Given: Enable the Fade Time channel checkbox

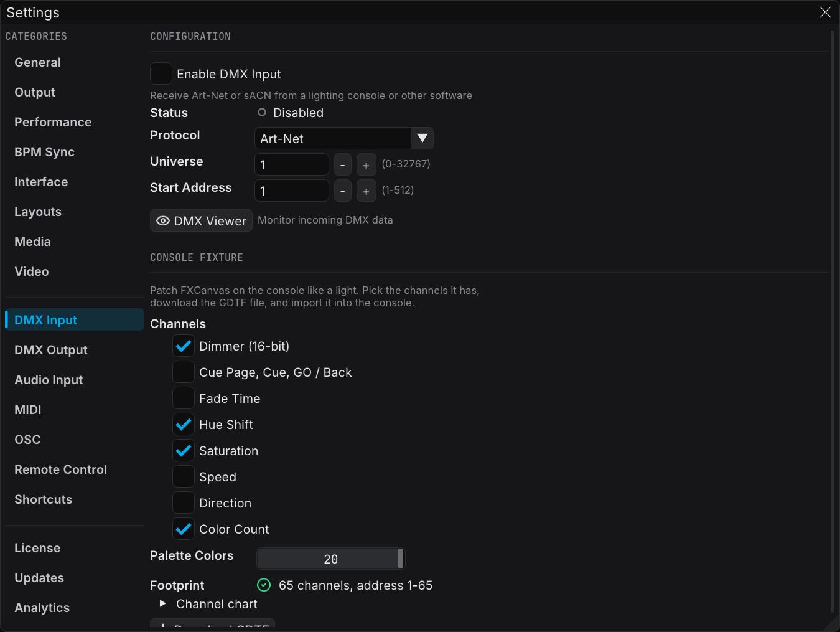Looking at the screenshot, I should pyautogui.click(x=184, y=399).
